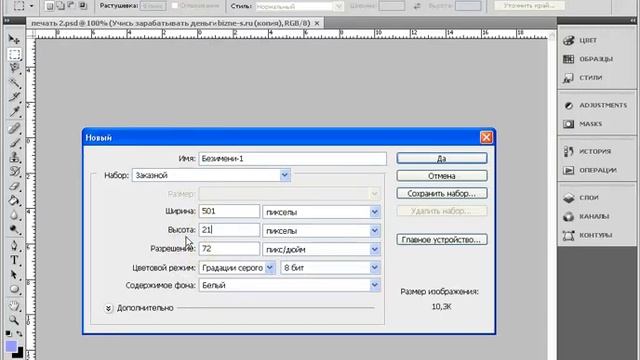Select the Clone Stamp tool
The width and height of the screenshot is (640, 360).
click(x=14, y=157)
